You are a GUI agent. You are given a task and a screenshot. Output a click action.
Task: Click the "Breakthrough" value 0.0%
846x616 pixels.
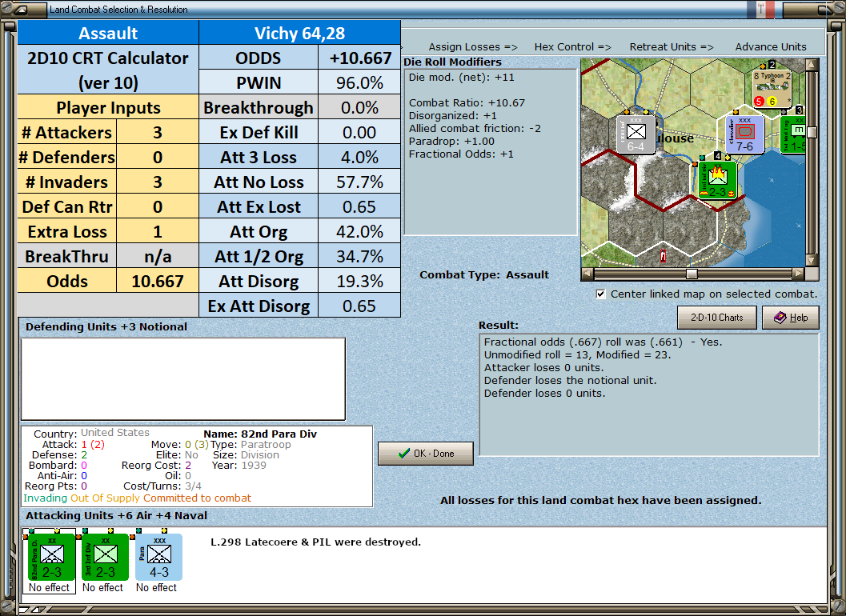tap(359, 108)
